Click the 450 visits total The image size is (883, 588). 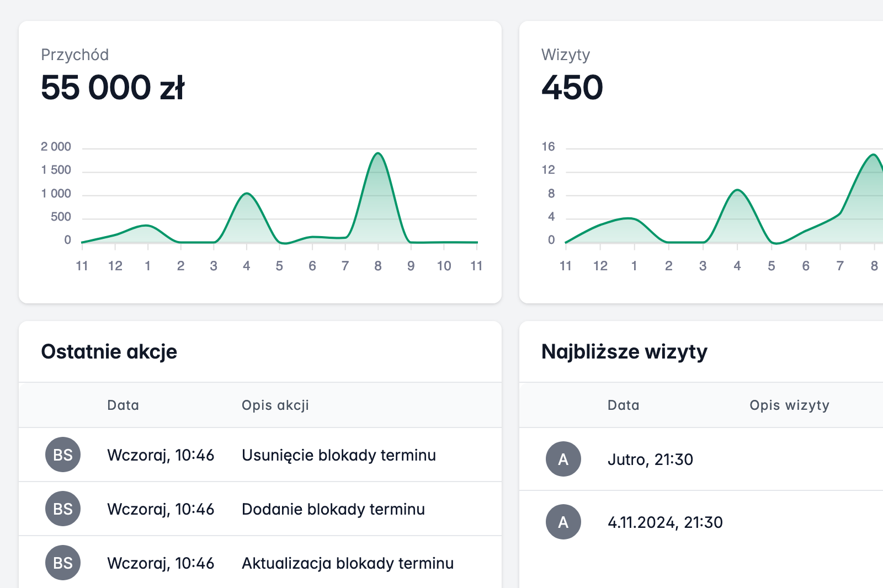pyautogui.click(x=572, y=87)
